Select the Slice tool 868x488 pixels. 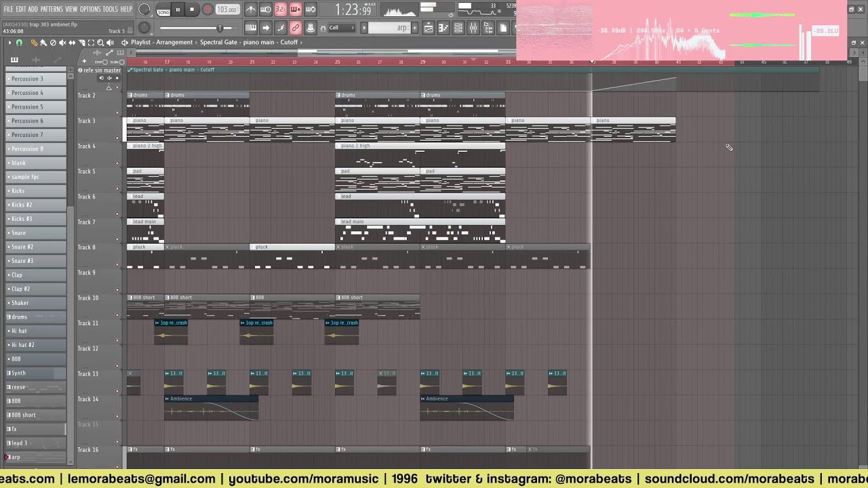pyautogui.click(x=81, y=43)
